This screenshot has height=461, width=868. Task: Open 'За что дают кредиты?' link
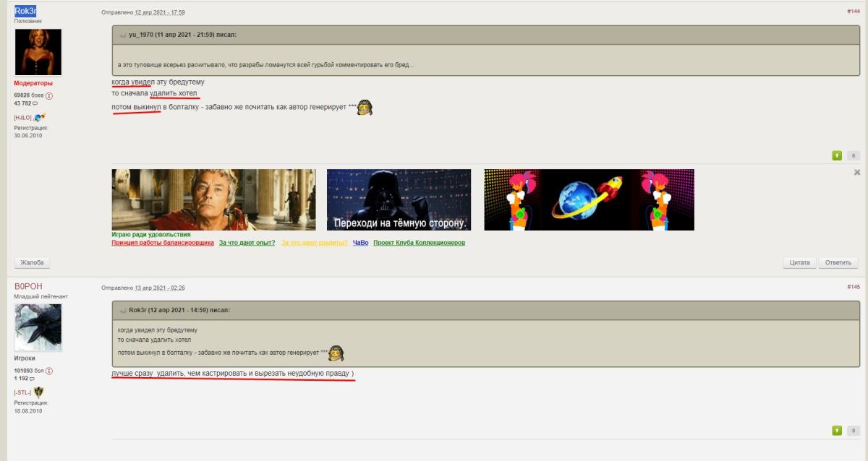click(315, 244)
